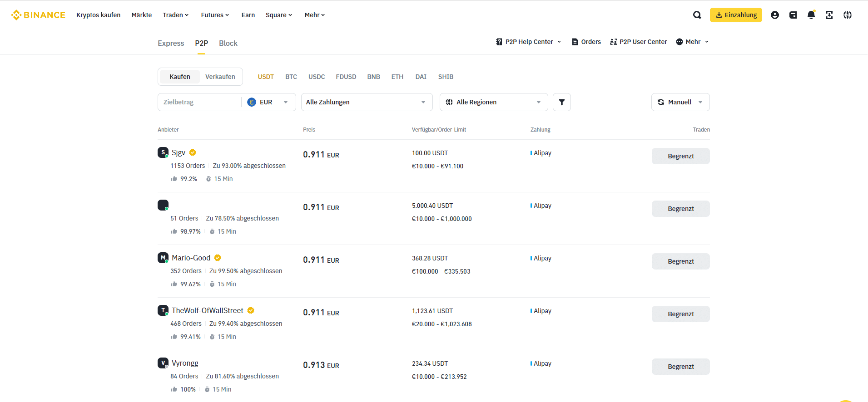Click the filter funnel icon
This screenshot has width=868, height=402.
(562, 102)
